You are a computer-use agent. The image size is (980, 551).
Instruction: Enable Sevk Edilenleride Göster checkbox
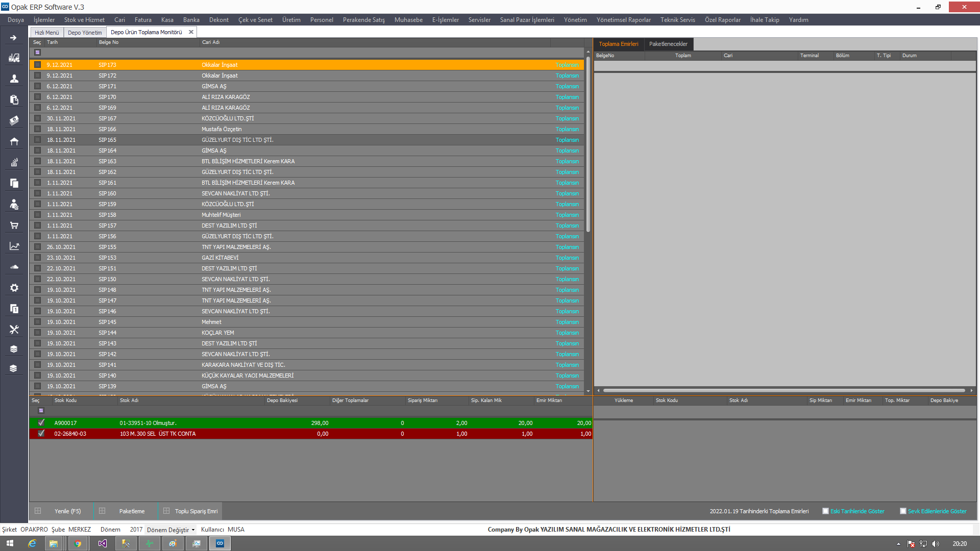tap(903, 511)
